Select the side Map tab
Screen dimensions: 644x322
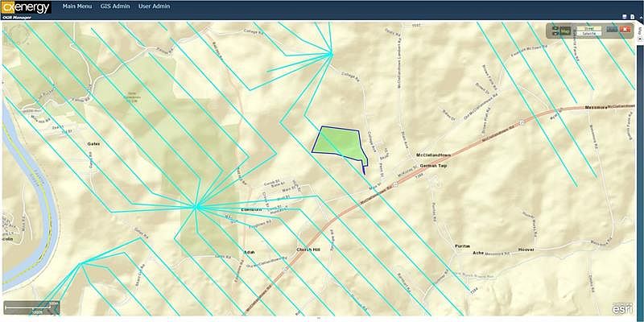pos(639,31)
